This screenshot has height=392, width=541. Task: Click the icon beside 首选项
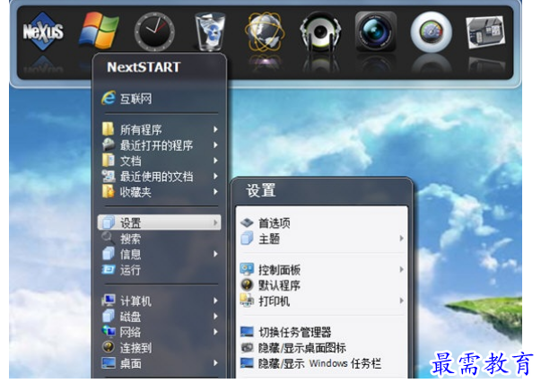(247, 222)
